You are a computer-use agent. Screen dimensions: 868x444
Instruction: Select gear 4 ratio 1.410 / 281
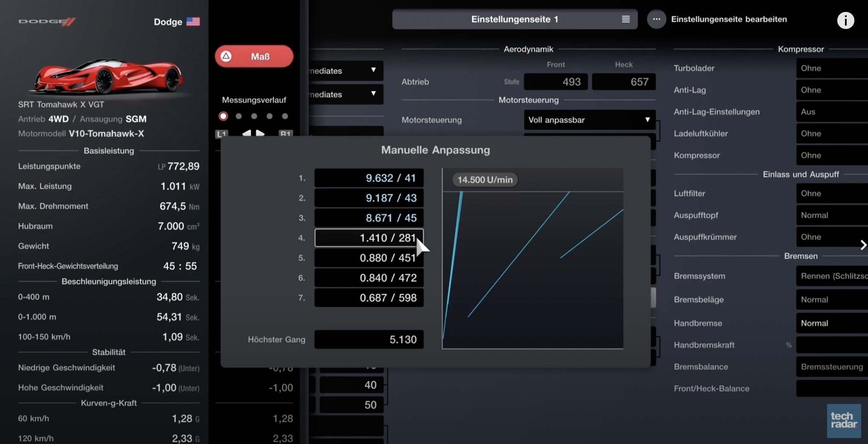click(x=369, y=238)
